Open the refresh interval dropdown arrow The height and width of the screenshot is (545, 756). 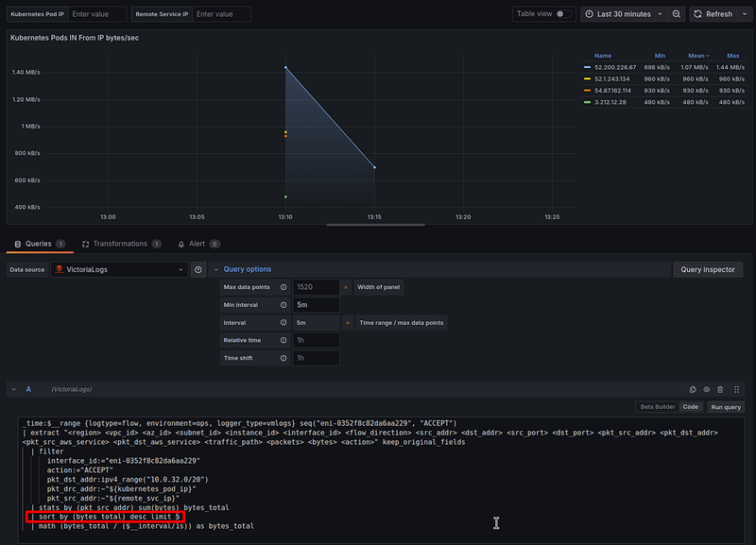[x=745, y=14]
